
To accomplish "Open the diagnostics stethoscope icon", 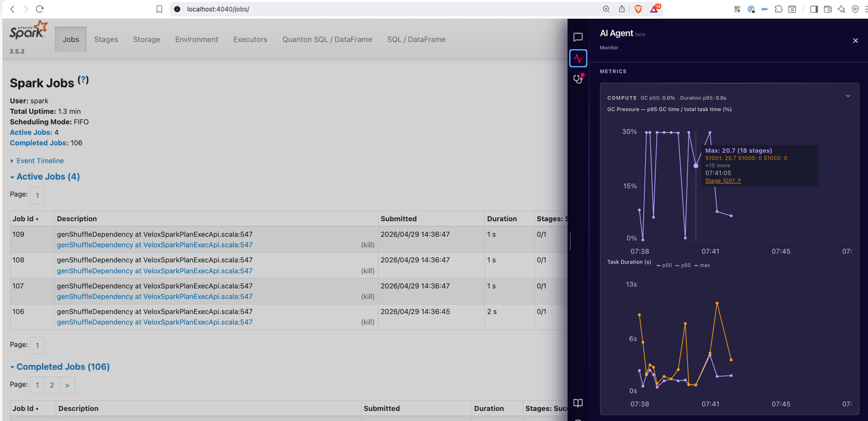I will (x=578, y=79).
